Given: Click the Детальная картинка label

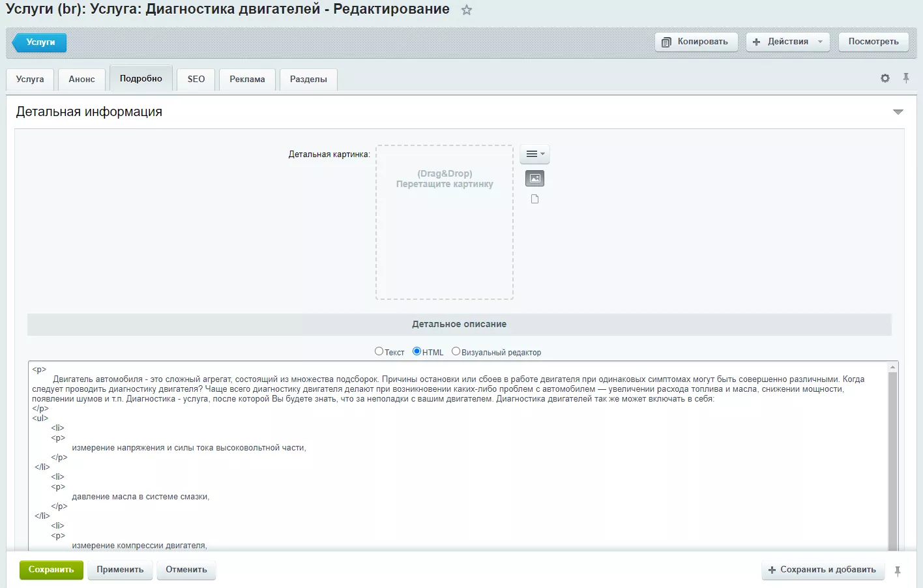Looking at the screenshot, I should (x=329, y=154).
